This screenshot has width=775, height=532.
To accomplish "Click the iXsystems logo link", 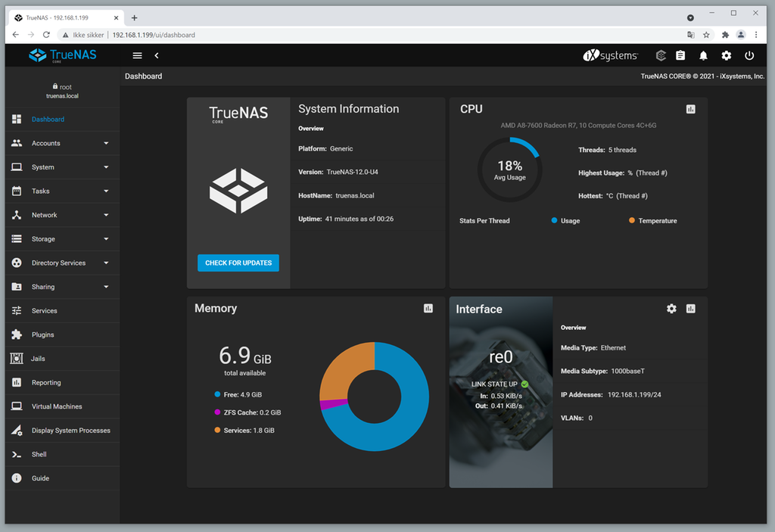I will 610,55.
